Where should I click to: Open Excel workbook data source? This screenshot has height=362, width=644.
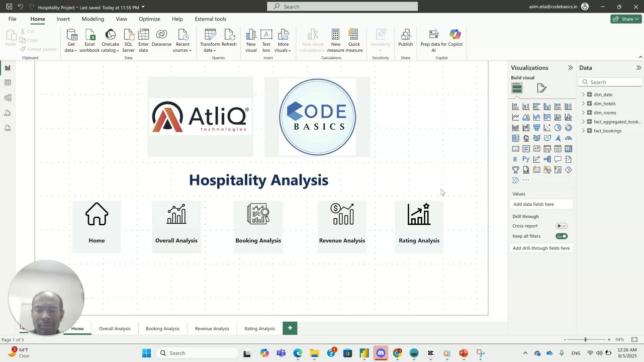pyautogui.click(x=89, y=41)
